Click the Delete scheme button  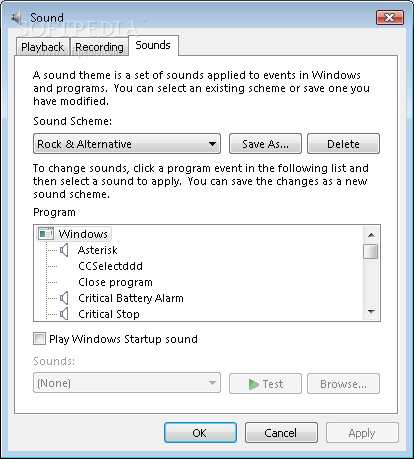(343, 144)
